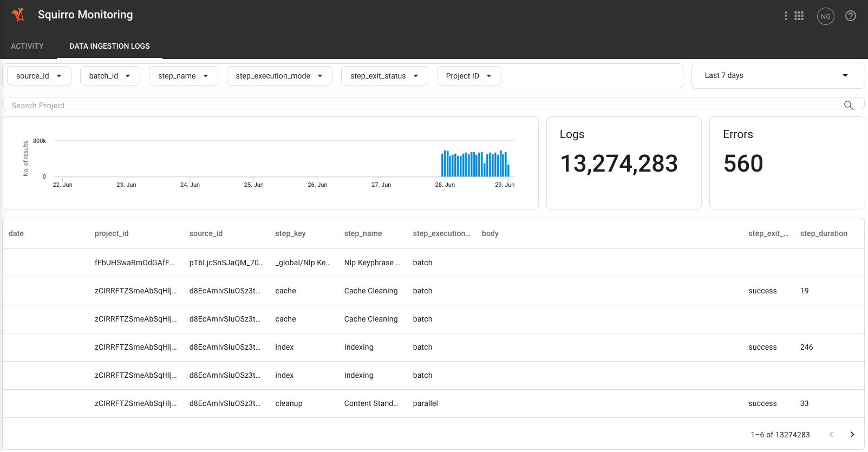Sort by the step_key column header
Image resolution: width=868 pixels, height=452 pixels.
[290, 233]
